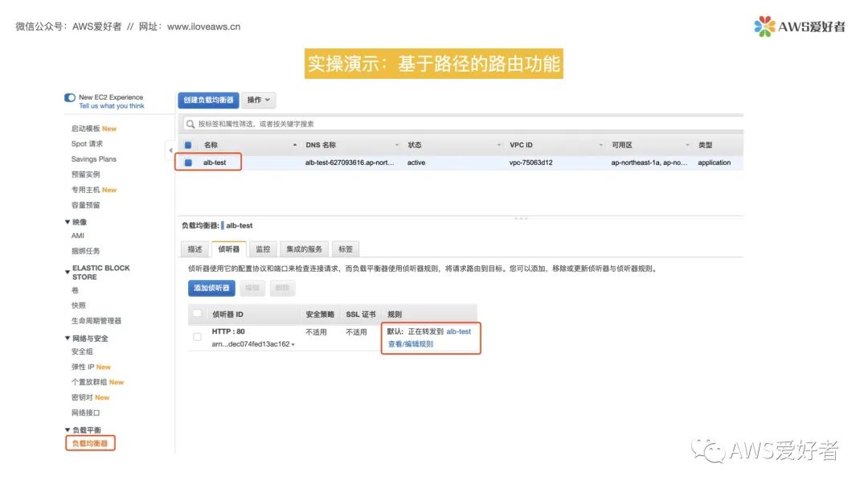Open Spot 请求 in the sidebar
The image size is (868, 489).
tap(87, 144)
